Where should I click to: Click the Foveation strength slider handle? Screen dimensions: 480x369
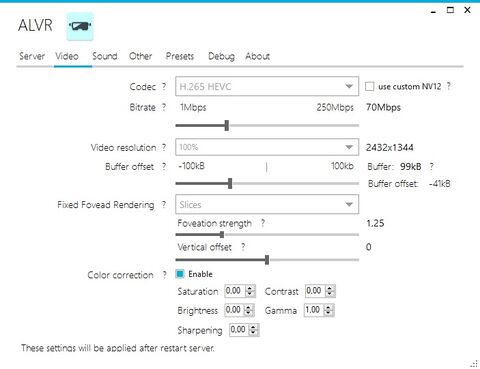(x=222, y=235)
